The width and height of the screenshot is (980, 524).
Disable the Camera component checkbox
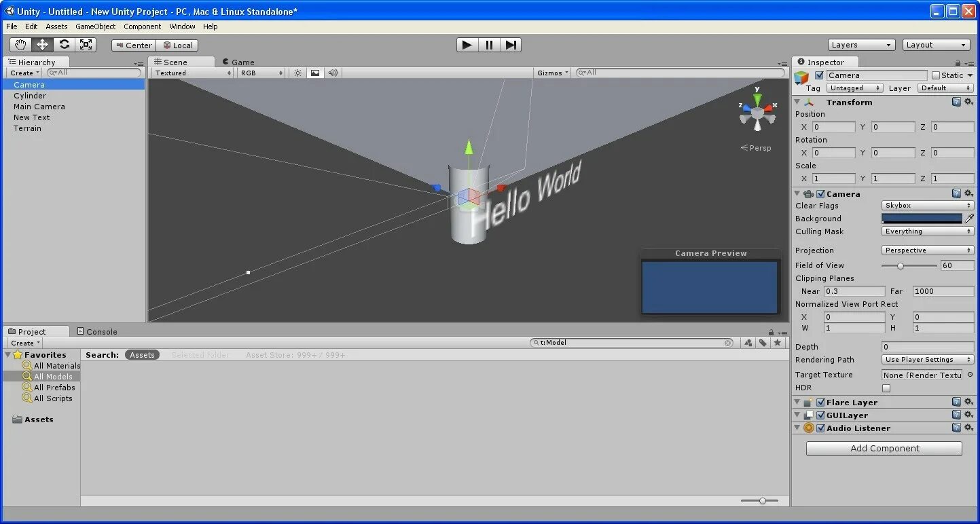pyautogui.click(x=820, y=194)
